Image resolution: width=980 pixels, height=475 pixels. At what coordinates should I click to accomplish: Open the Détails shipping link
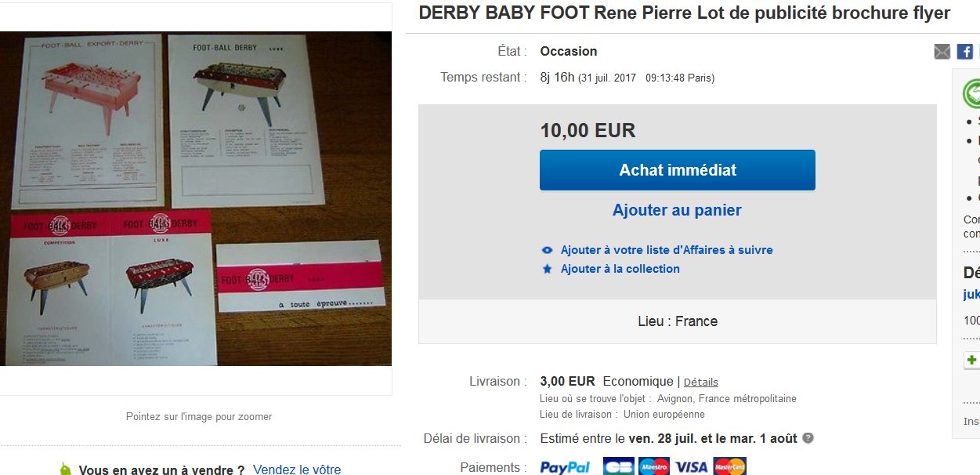pyautogui.click(x=700, y=383)
